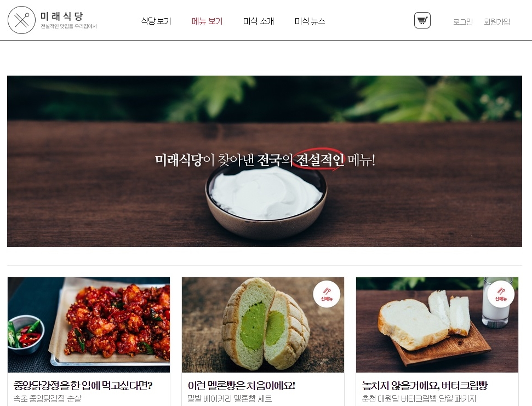
Task: Open the 식당 보기 menu
Action: (x=156, y=21)
